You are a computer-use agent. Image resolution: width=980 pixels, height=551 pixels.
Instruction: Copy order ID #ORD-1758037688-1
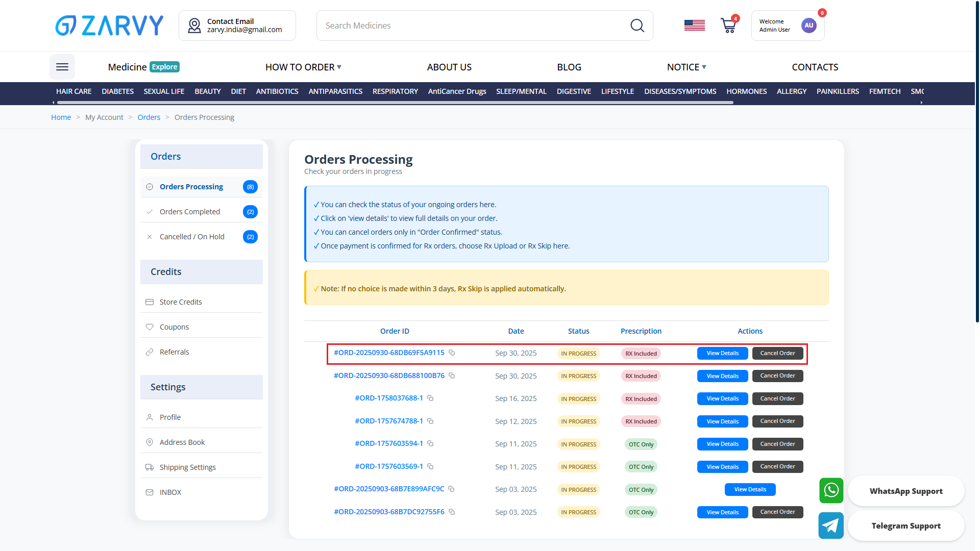point(430,398)
